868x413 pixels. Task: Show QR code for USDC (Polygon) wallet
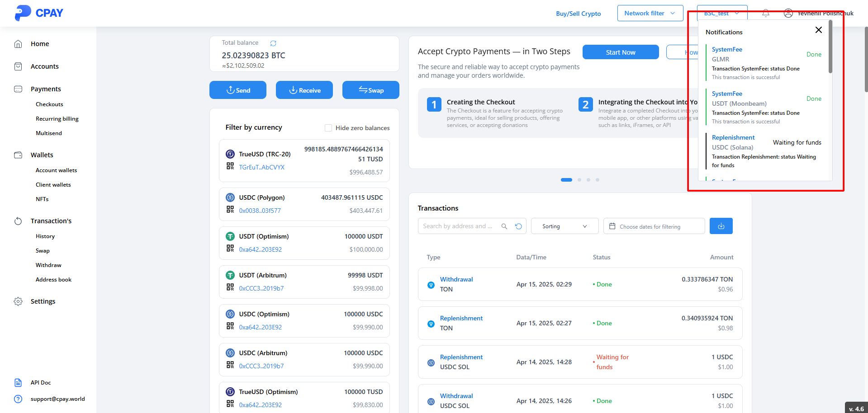(x=230, y=210)
